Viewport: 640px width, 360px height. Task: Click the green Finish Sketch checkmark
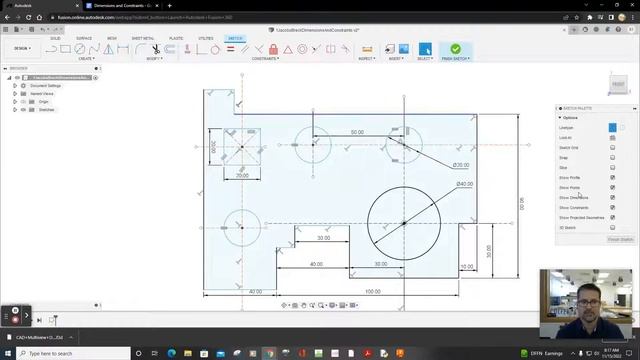click(456, 49)
